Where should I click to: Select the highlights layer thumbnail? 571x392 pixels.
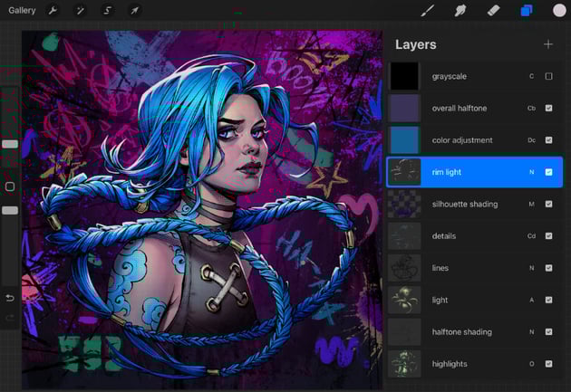point(404,364)
